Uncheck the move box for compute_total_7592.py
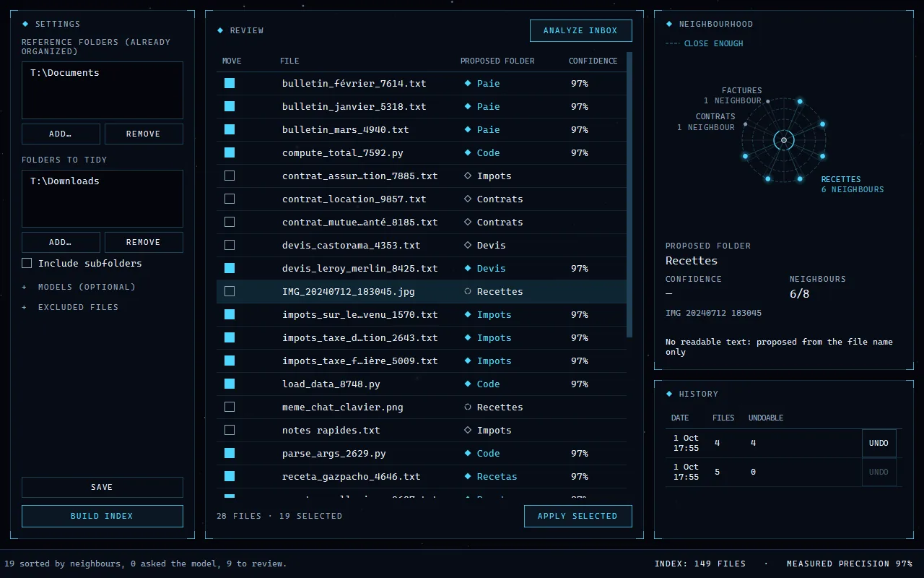The height and width of the screenshot is (578, 924). click(x=230, y=152)
